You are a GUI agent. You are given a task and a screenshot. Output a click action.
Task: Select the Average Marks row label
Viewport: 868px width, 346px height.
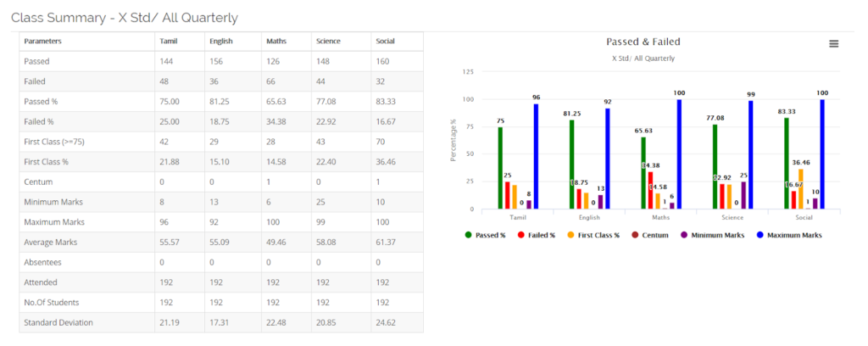click(49, 243)
